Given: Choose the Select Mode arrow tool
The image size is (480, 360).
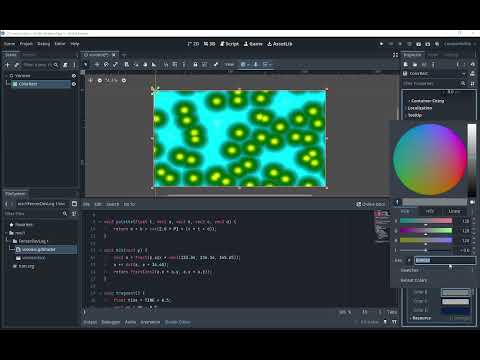Looking at the screenshot, I should tap(85, 64).
